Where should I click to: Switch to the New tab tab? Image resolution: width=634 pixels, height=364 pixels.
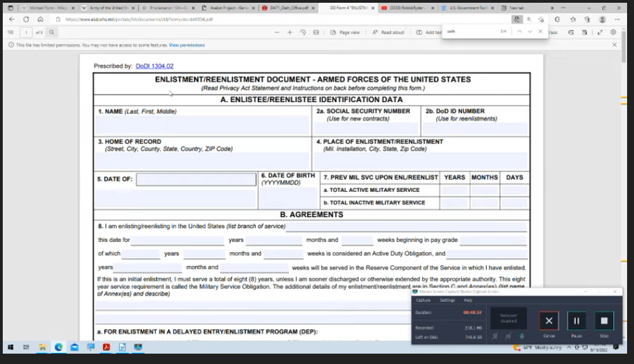click(x=528, y=8)
